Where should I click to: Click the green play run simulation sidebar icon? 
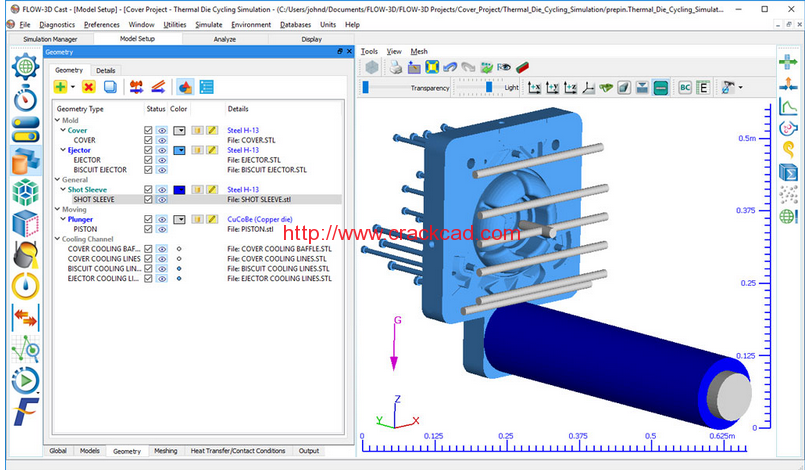pos(25,381)
